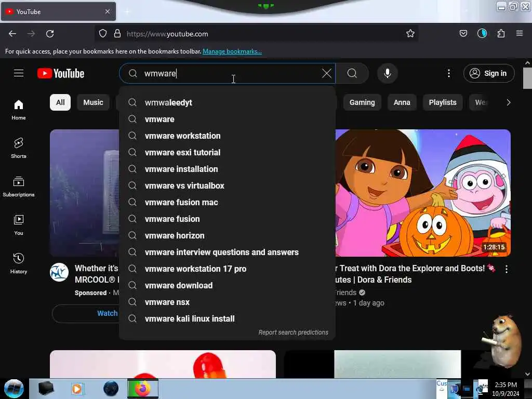Select the Music filter chip

click(93, 102)
